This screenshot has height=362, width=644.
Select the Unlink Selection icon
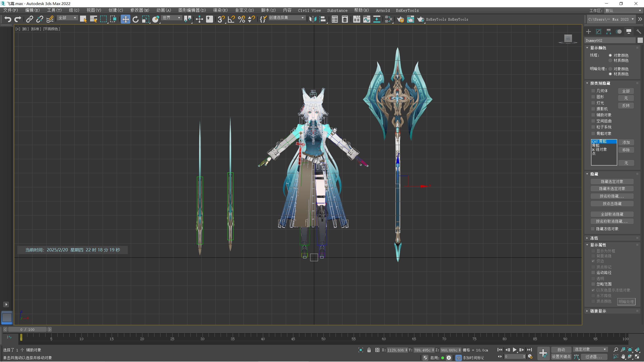click(40, 19)
